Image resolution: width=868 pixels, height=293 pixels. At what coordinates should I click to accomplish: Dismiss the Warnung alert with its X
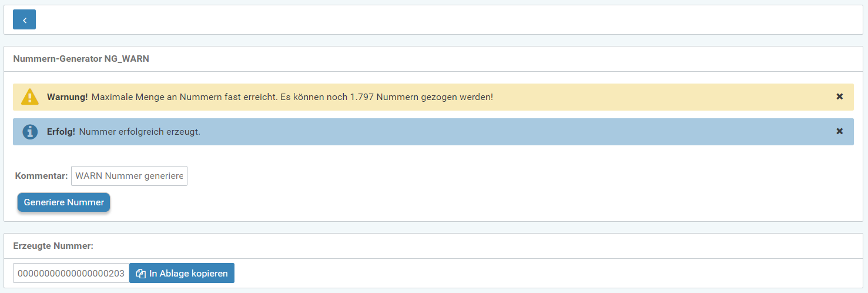tap(839, 96)
